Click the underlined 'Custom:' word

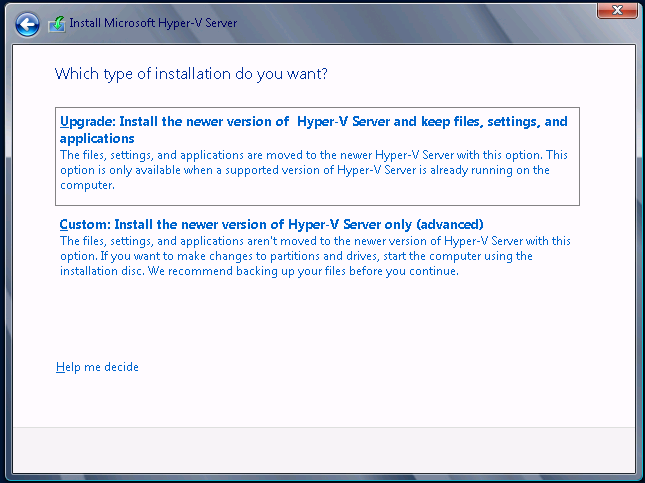tap(85, 225)
